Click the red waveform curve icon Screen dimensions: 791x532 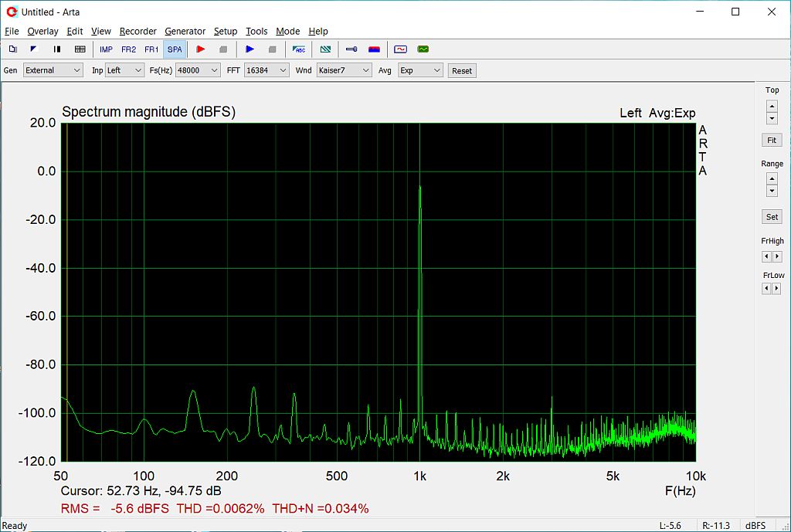pos(401,49)
